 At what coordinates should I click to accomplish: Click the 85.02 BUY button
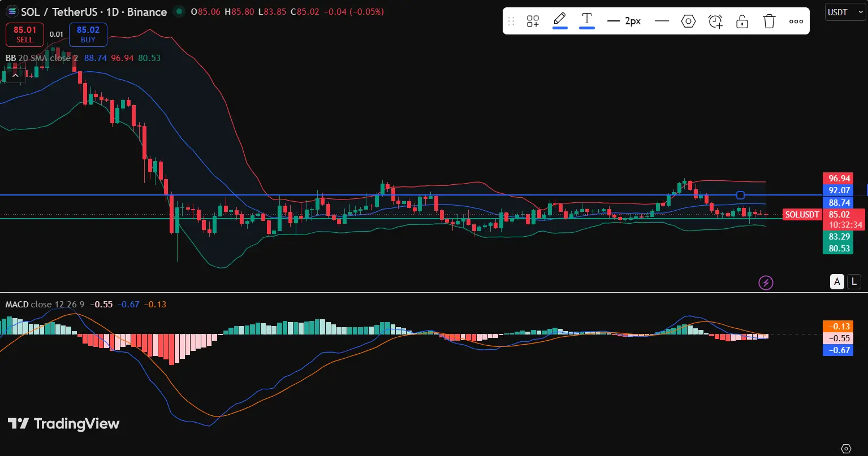click(88, 34)
